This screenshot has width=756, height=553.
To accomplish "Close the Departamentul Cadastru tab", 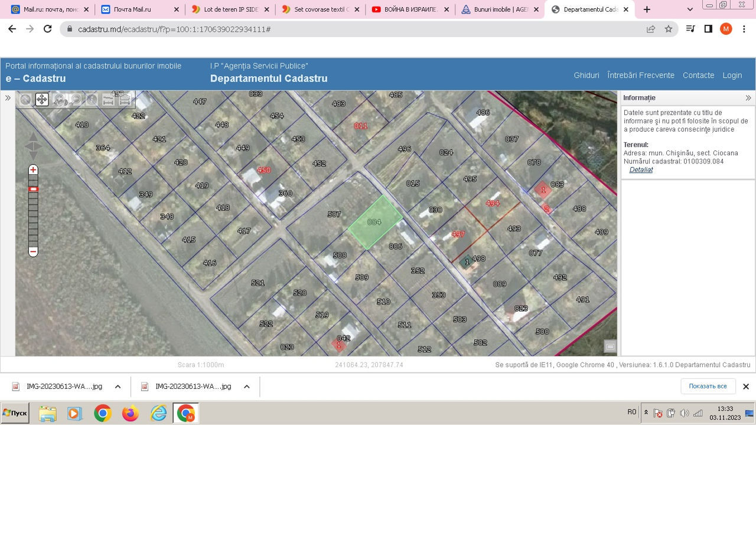I will click(626, 9).
